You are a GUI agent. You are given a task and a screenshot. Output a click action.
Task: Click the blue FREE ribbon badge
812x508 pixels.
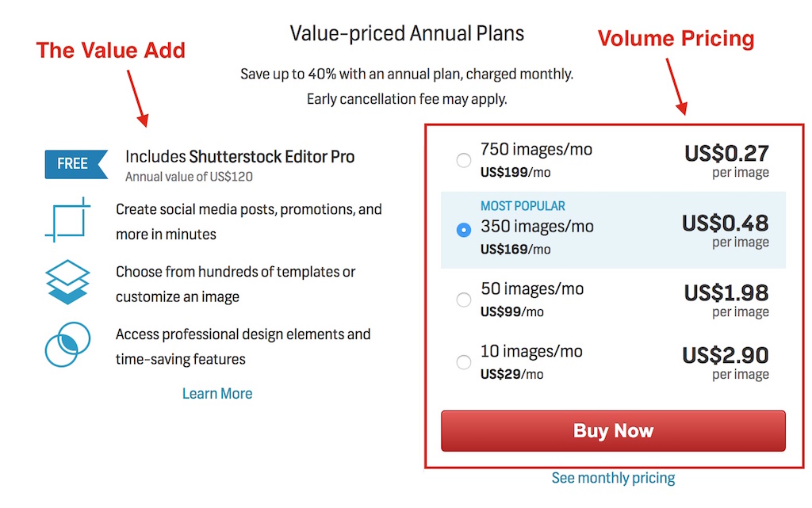[x=76, y=164]
